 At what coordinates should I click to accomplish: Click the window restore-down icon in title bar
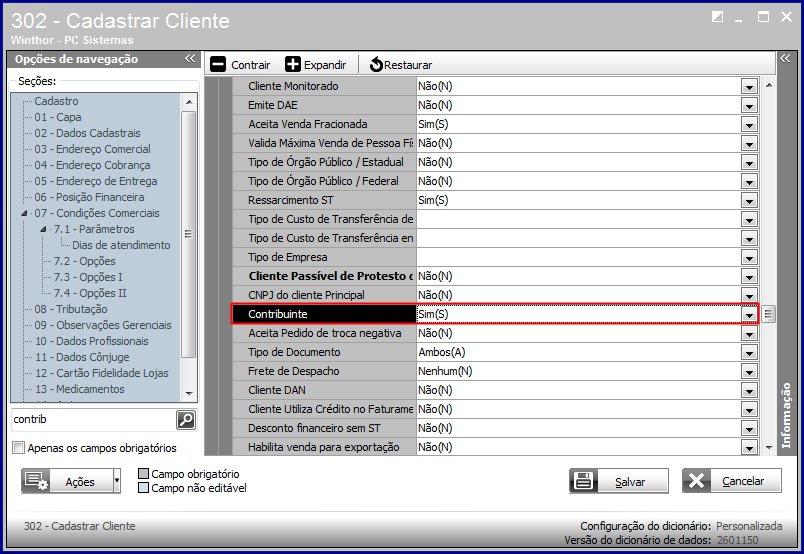tap(717, 17)
